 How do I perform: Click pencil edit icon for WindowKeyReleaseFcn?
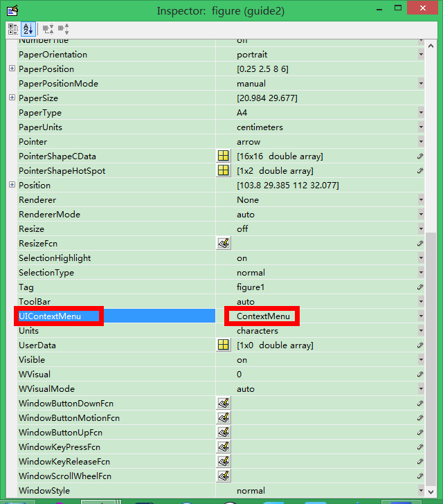click(x=420, y=461)
